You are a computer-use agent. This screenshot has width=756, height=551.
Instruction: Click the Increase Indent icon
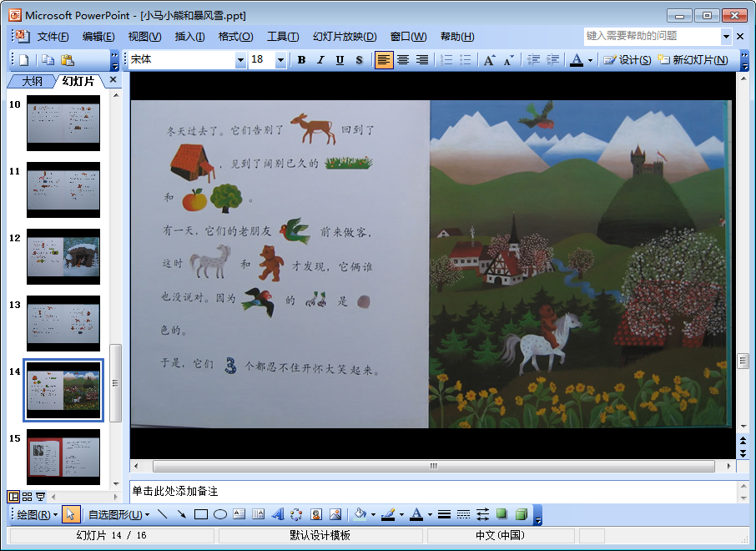(x=552, y=60)
